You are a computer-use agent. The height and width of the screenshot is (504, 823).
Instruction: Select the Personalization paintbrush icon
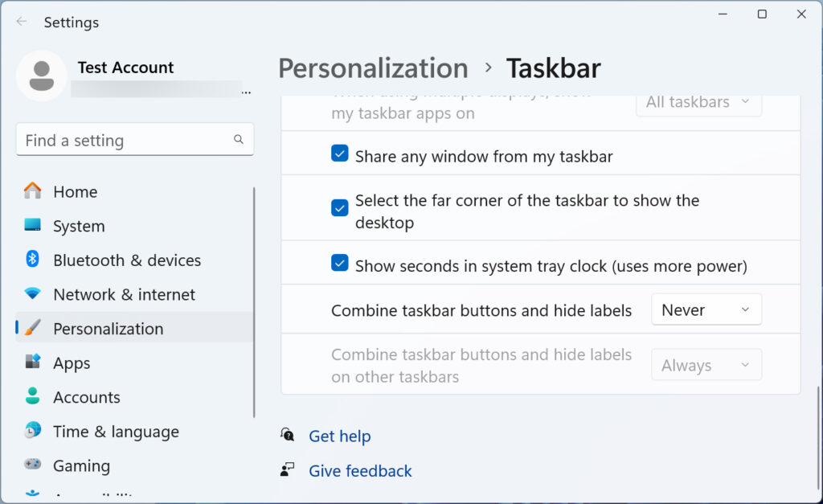(31, 328)
